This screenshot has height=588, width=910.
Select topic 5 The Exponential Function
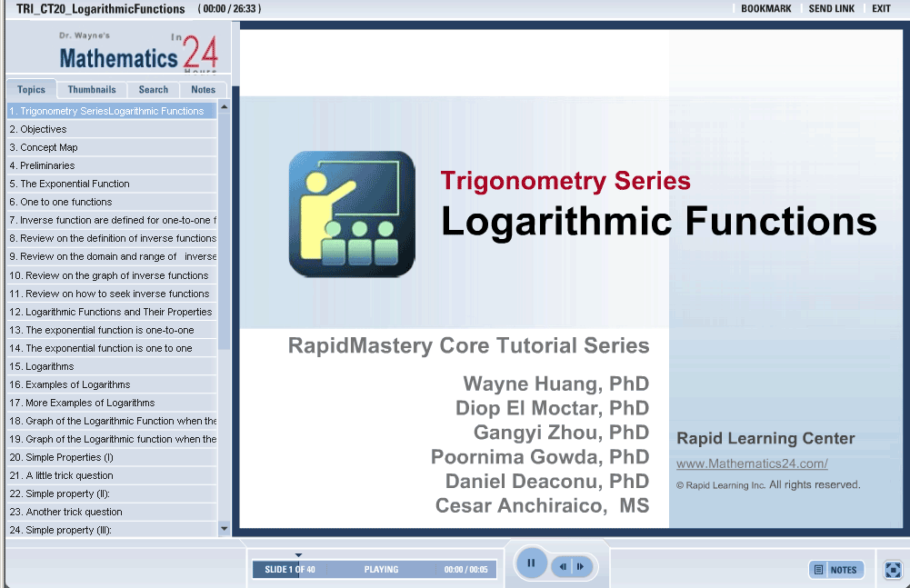click(x=112, y=184)
